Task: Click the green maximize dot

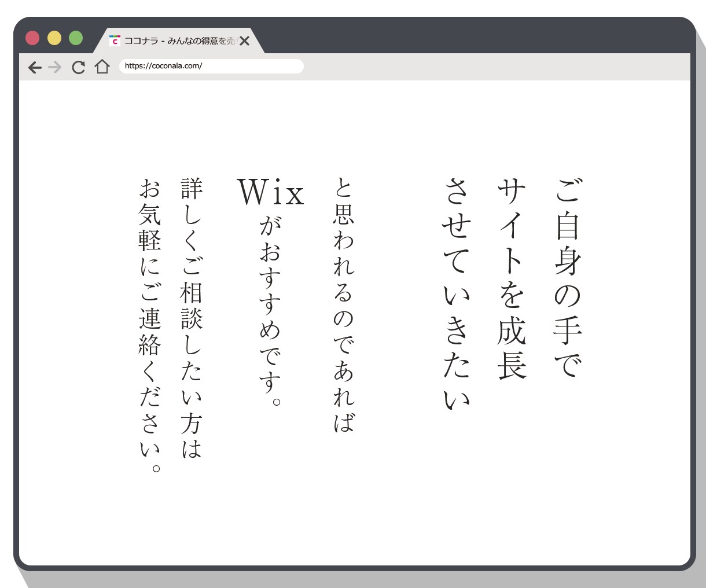Action: [x=76, y=38]
